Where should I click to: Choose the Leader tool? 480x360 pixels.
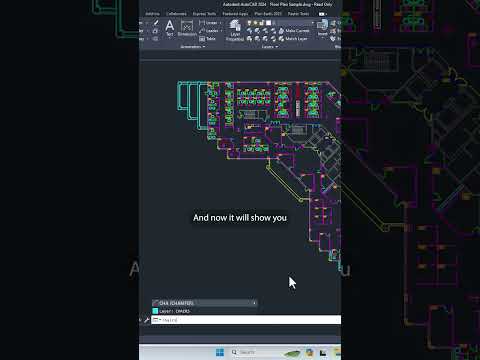click(209, 31)
